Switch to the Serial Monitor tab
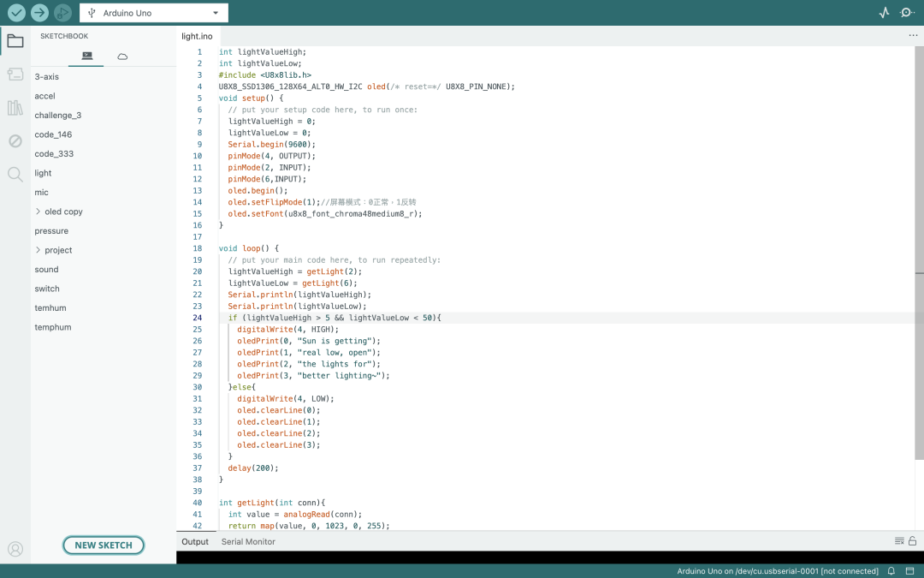 point(248,541)
